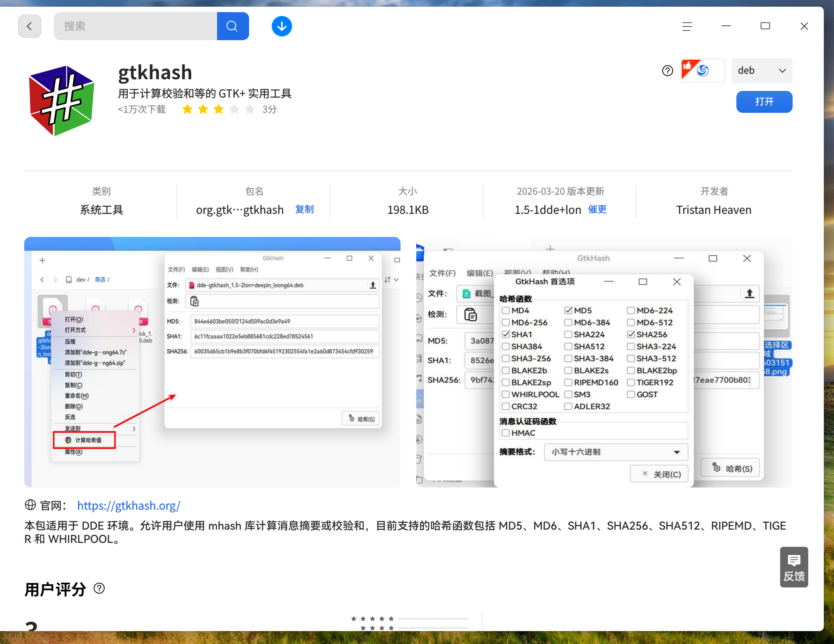Open the hamburger menu
Image resolution: width=834 pixels, height=644 pixels.
687,26
